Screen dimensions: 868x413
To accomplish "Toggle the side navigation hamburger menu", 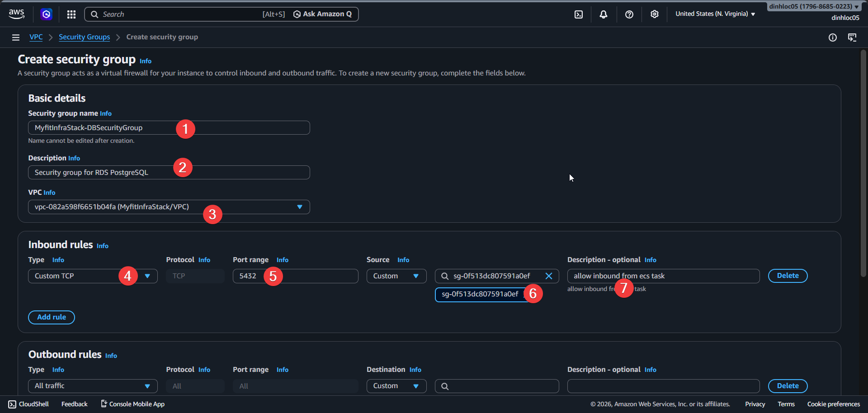I will coord(16,38).
